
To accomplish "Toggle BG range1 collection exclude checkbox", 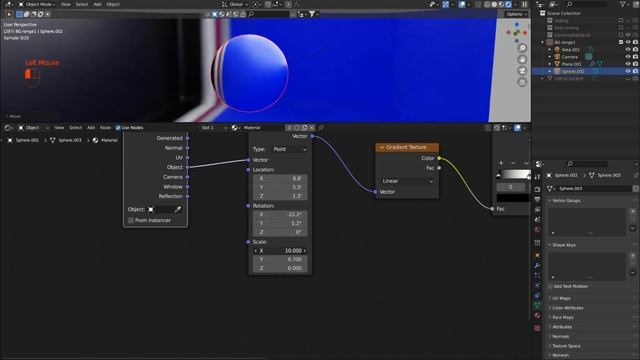I will coord(621,42).
